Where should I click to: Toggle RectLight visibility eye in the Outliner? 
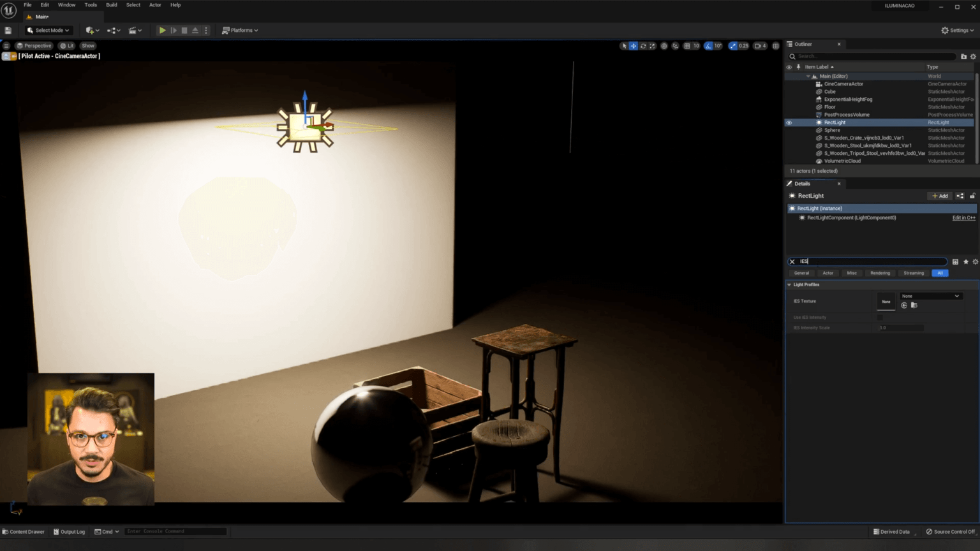point(789,122)
